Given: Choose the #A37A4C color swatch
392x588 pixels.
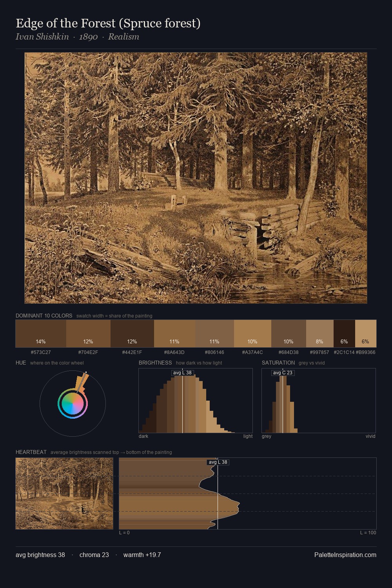Looking at the screenshot, I should [252, 334].
